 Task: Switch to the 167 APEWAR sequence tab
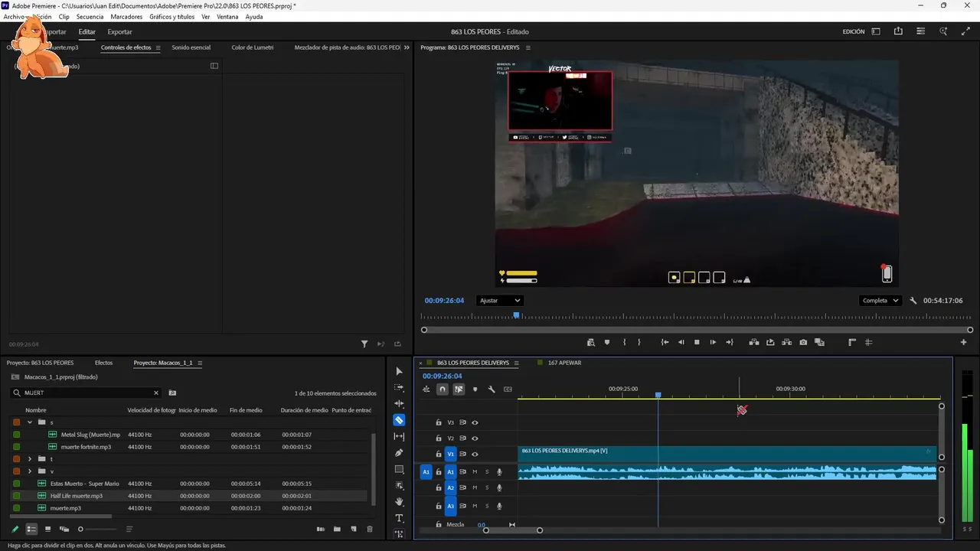click(564, 363)
